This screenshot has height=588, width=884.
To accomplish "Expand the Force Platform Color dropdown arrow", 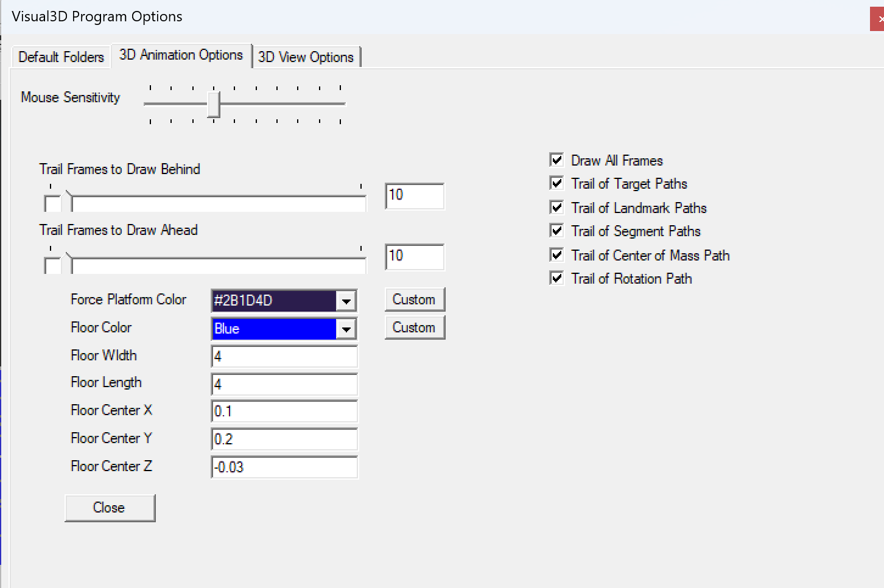I will coord(346,301).
